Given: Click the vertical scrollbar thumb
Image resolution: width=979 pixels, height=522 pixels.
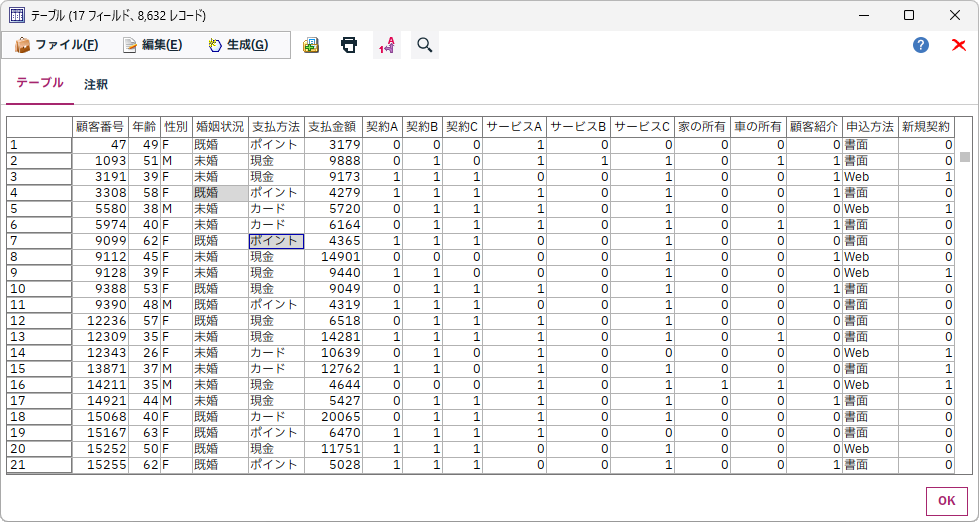Looking at the screenshot, I should coord(965,157).
